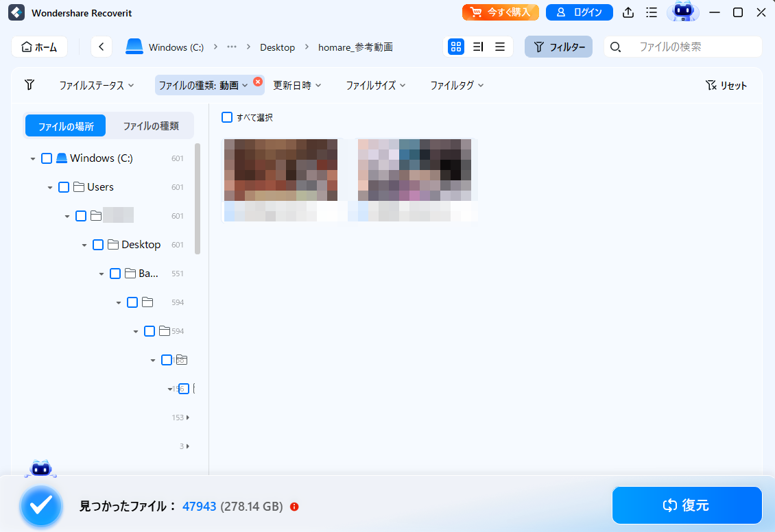Click the search magnifier icon
The width and height of the screenshot is (775, 532).
(615, 47)
